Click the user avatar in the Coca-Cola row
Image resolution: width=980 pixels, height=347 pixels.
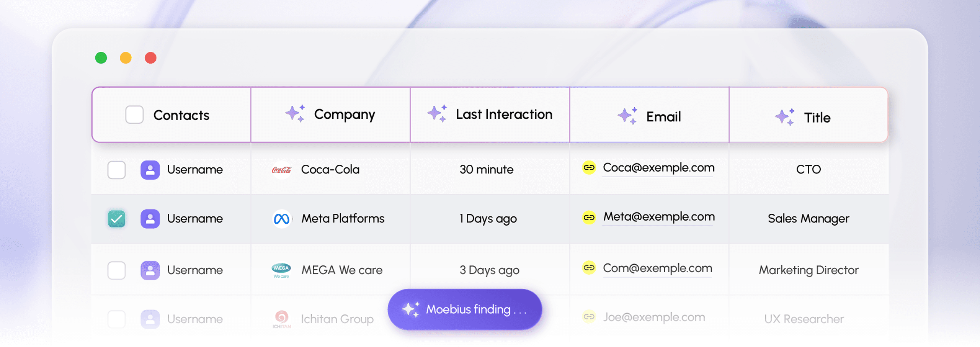[x=150, y=170]
